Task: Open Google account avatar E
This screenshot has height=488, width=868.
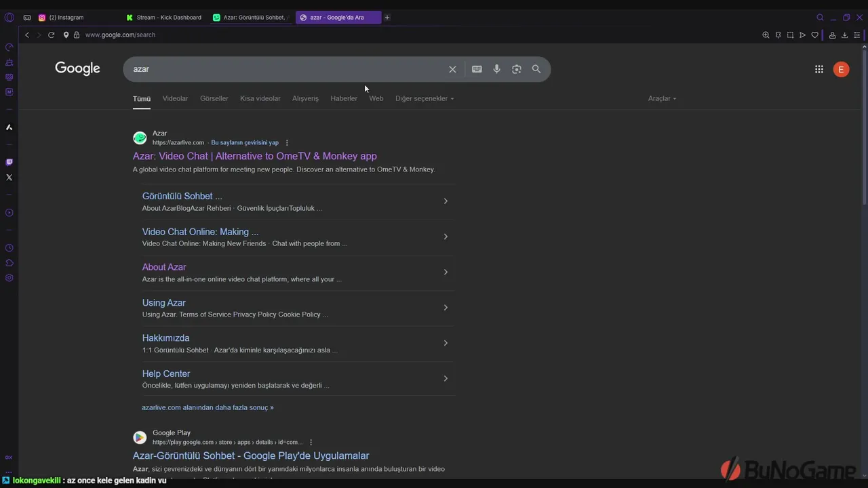Action: point(841,69)
